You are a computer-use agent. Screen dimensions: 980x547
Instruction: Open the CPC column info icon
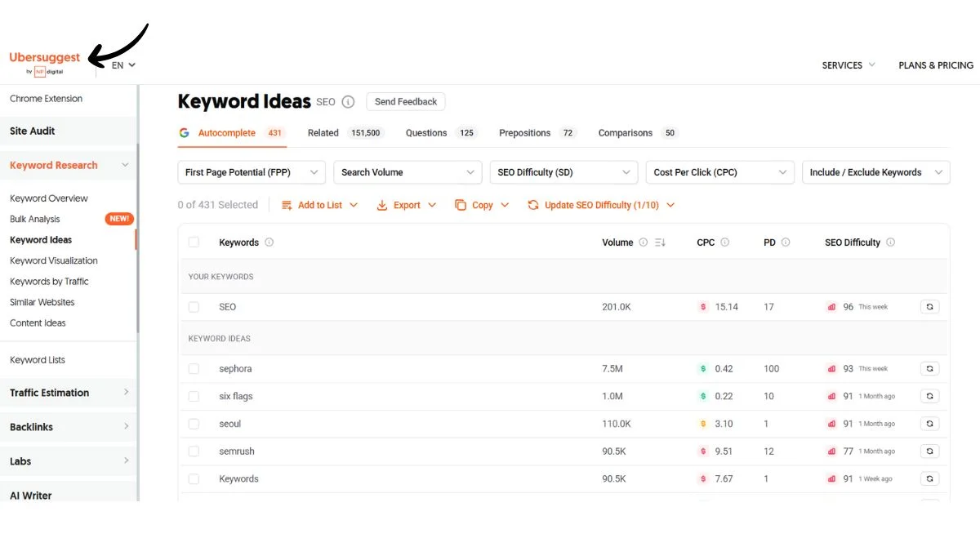[x=725, y=242]
